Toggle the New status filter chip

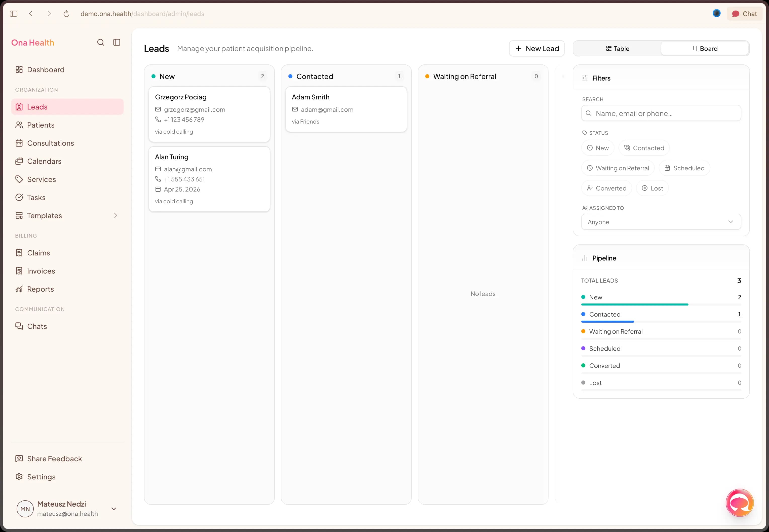point(598,148)
